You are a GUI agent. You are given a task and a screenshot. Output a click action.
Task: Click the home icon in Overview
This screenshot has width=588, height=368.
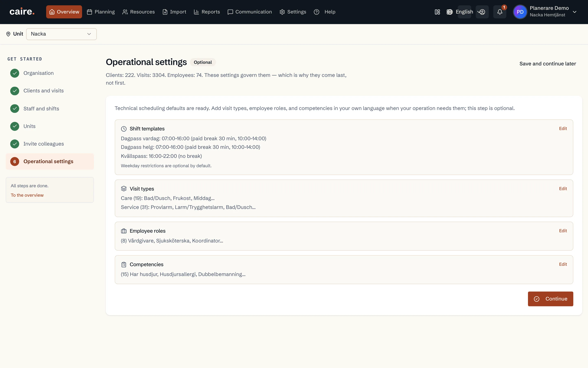[52, 12]
